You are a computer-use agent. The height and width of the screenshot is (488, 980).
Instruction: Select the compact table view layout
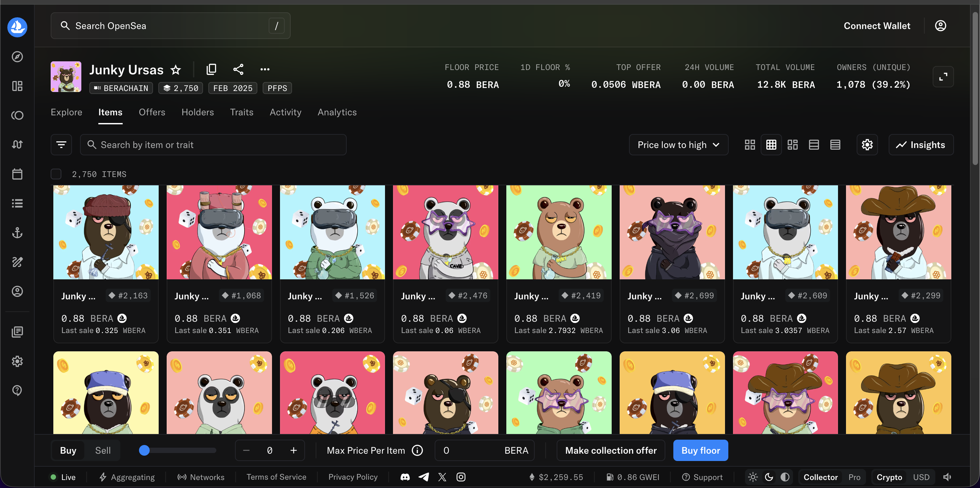point(835,145)
